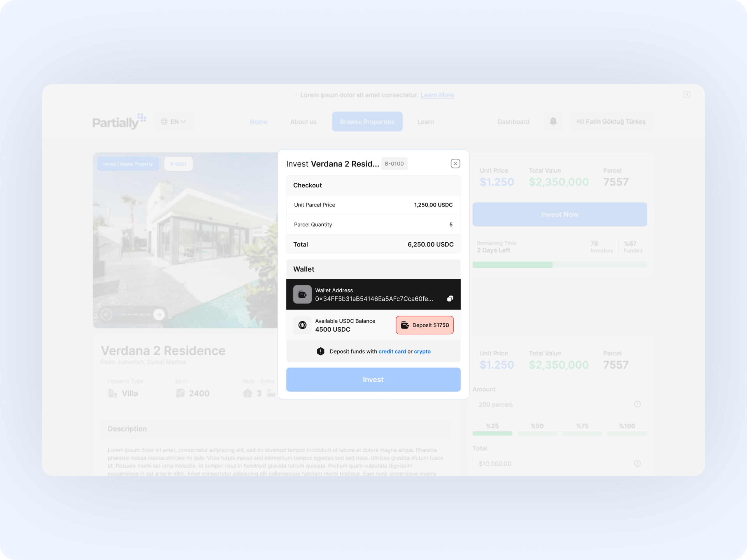
Task: Select Browse Properties in the navigation
Action: click(x=367, y=122)
